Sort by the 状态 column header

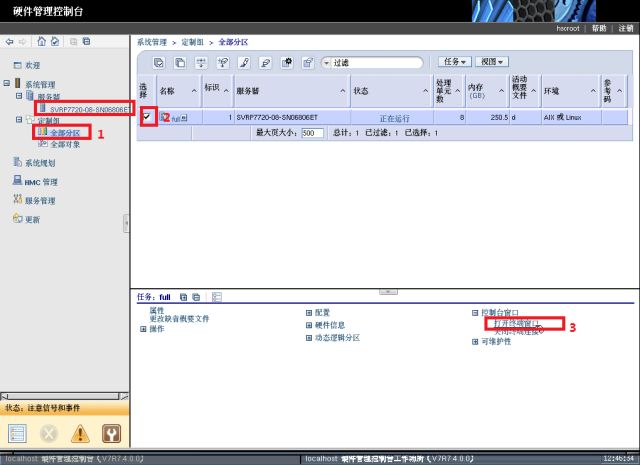coord(391,91)
